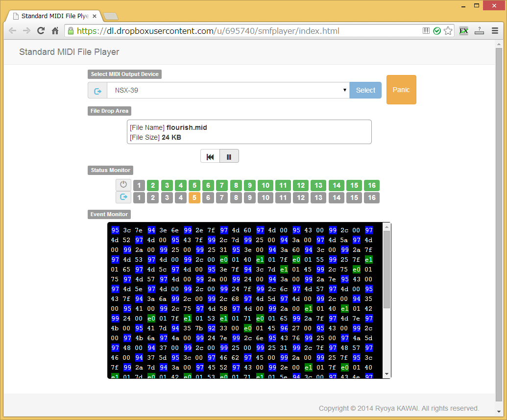507x420 pixels.
Task: Click the MIDI output icon beside NSX-39
Action: pos(97,90)
